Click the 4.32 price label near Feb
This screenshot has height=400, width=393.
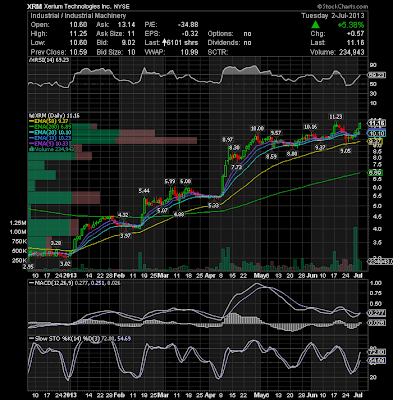[x=123, y=215]
